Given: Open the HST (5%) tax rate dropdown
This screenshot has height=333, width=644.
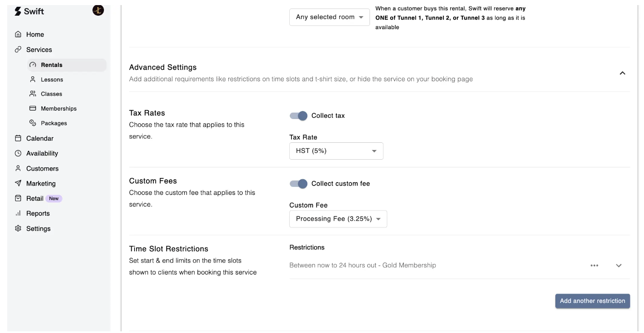Looking at the screenshot, I should [336, 151].
